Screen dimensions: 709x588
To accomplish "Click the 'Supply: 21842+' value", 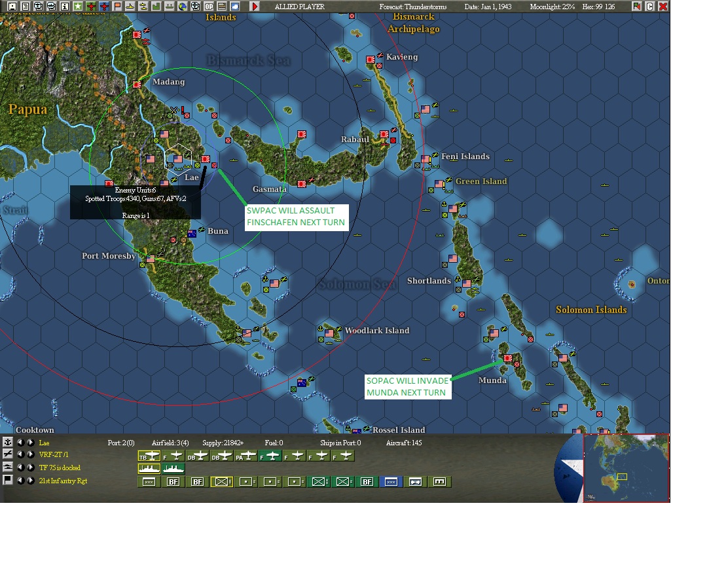I will click(x=223, y=443).
